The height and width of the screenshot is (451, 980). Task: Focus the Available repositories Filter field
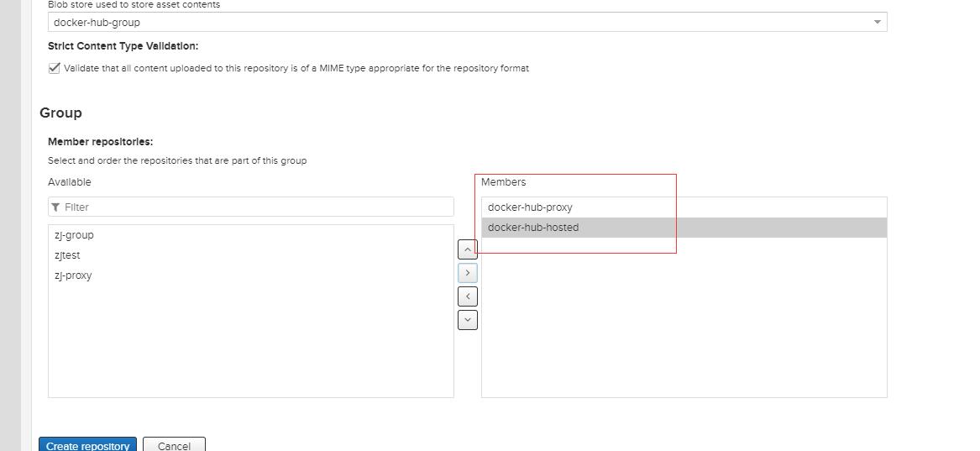pos(250,207)
